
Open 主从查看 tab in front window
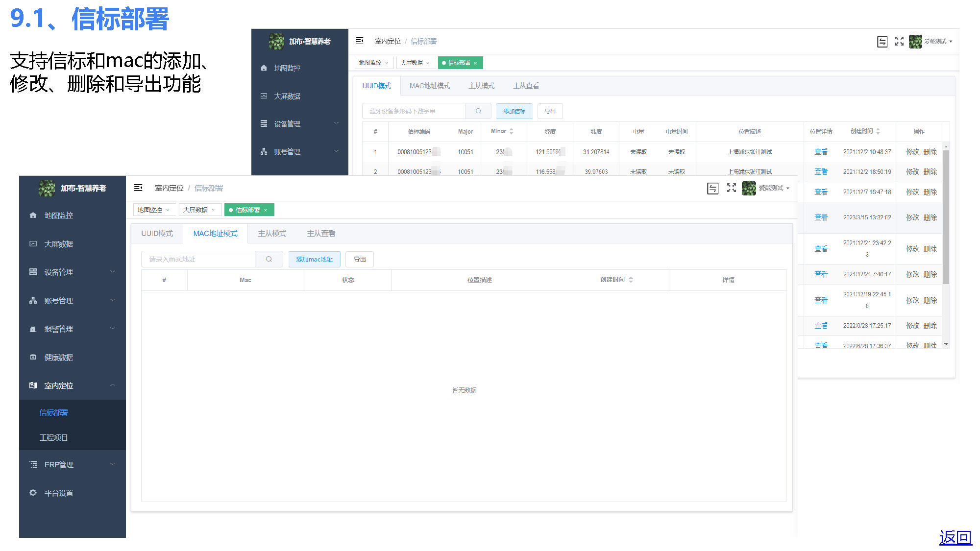point(321,234)
